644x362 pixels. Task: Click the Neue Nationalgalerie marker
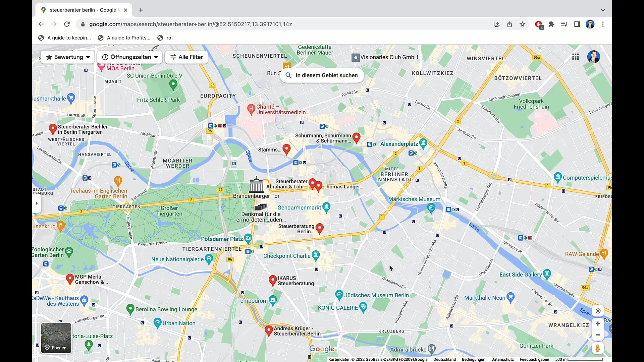click(x=209, y=259)
